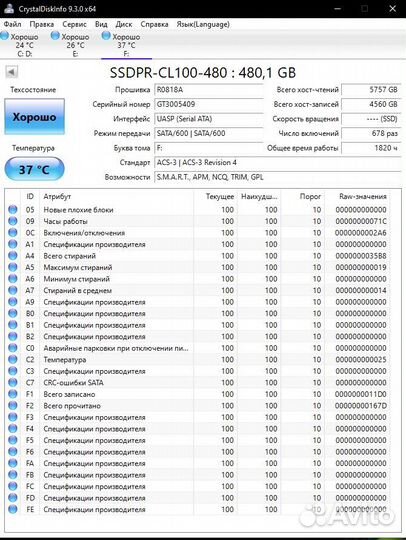The image size is (406, 540).
Task: Click status icon for attribute B1
Action: click(13, 325)
